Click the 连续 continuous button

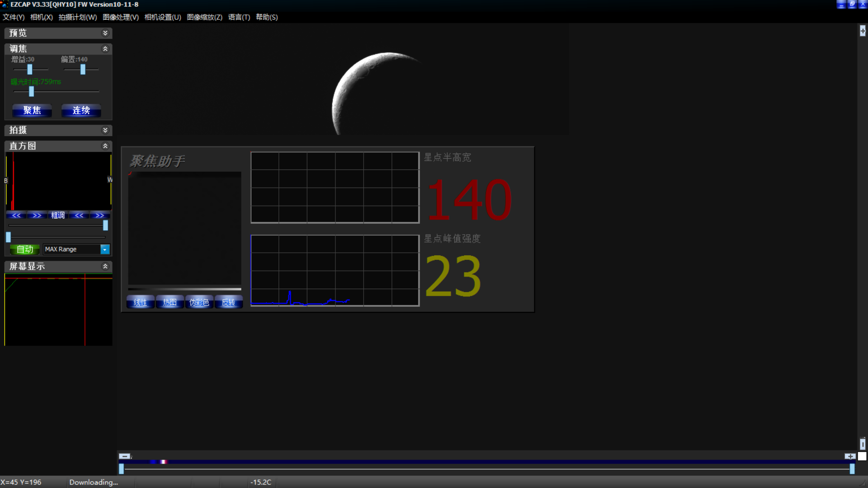[81, 110]
